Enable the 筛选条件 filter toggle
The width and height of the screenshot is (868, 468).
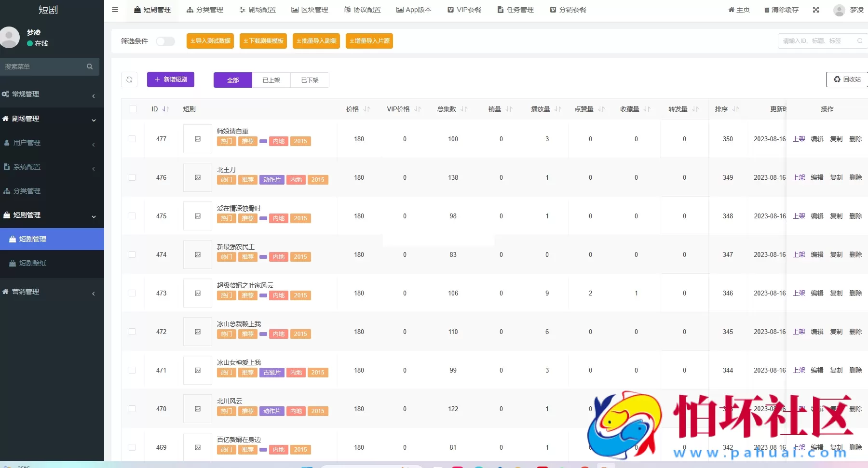165,41
